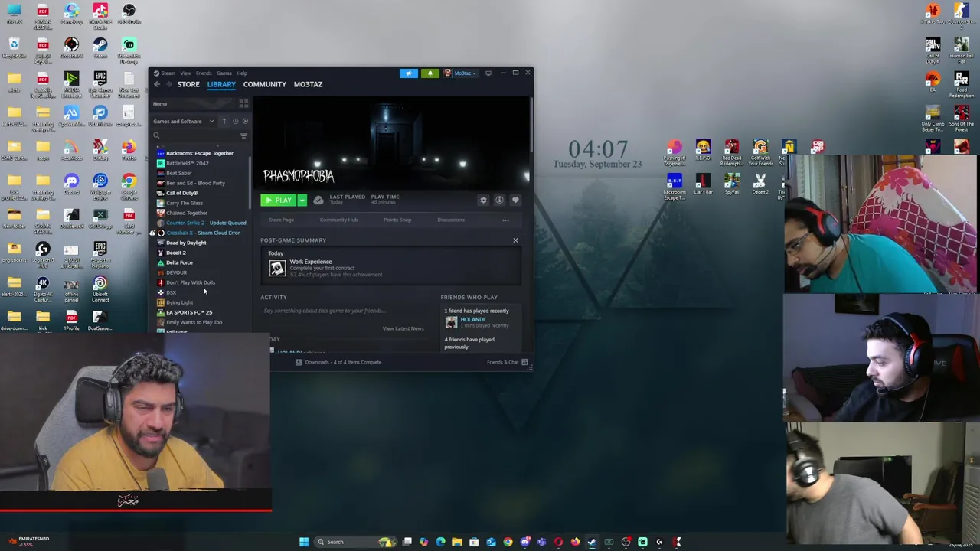
Task: Open the Community Hub link
Action: [338, 220]
